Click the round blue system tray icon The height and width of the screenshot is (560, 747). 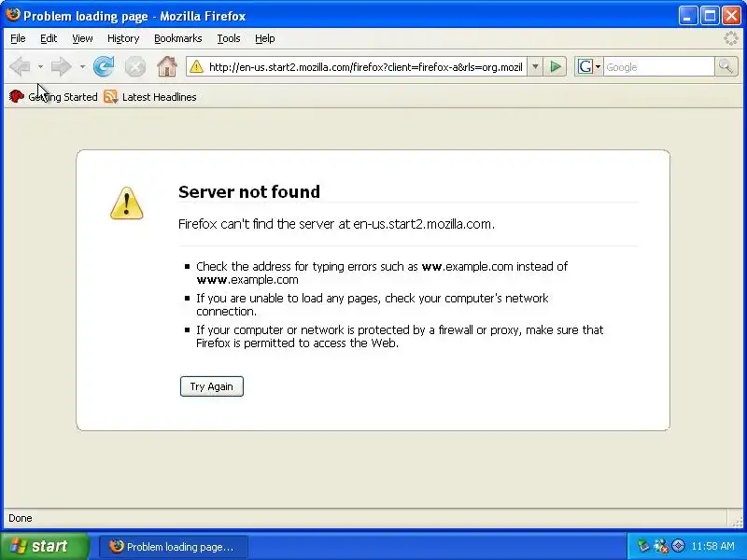click(678, 546)
